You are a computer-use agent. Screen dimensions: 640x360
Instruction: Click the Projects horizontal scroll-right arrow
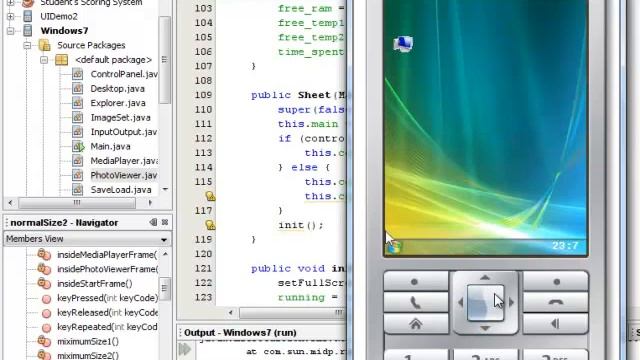pos(150,202)
